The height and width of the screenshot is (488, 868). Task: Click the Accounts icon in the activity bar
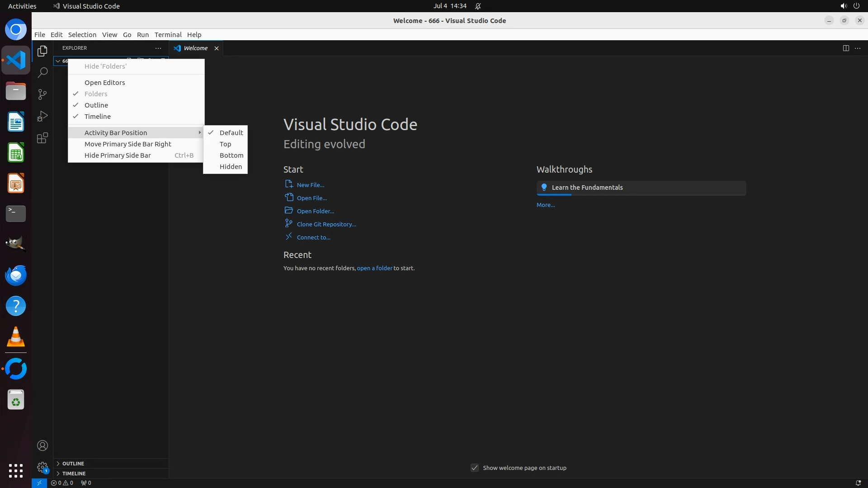click(x=42, y=446)
